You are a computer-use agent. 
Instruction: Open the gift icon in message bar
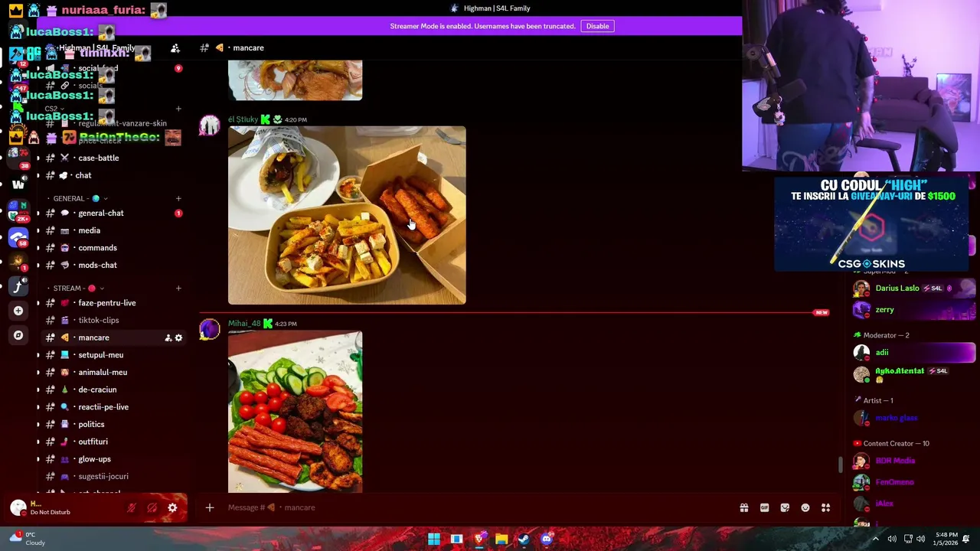743,507
